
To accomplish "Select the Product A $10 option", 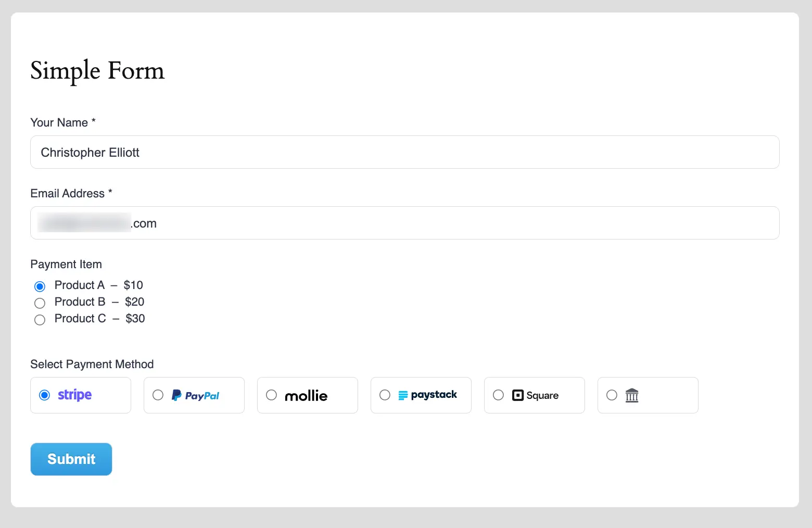I will 40,286.
